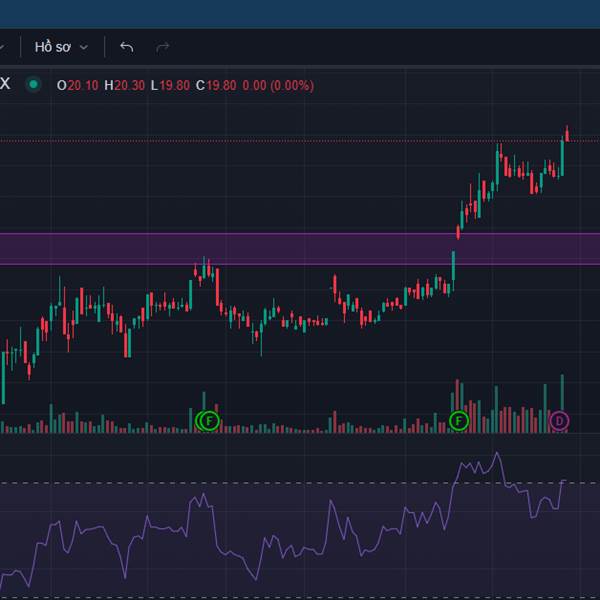Click the rightmost green F marker

click(458, 421)
